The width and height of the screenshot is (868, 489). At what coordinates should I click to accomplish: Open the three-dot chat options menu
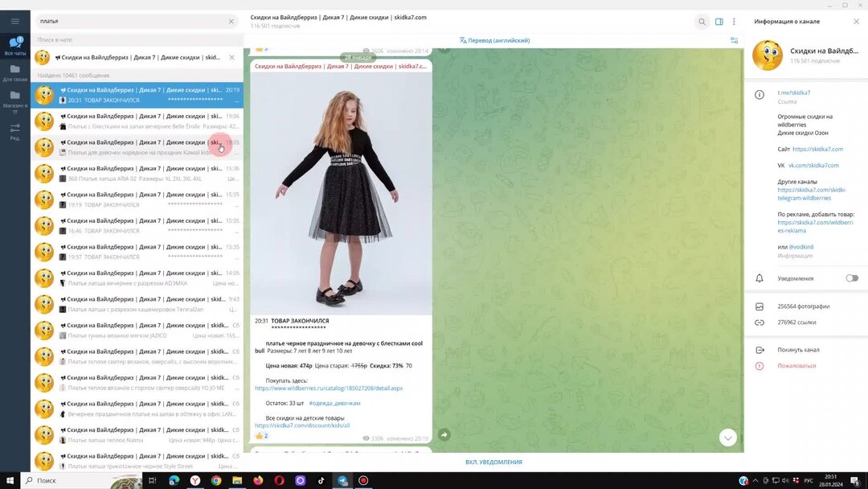(x=734, y=22)
